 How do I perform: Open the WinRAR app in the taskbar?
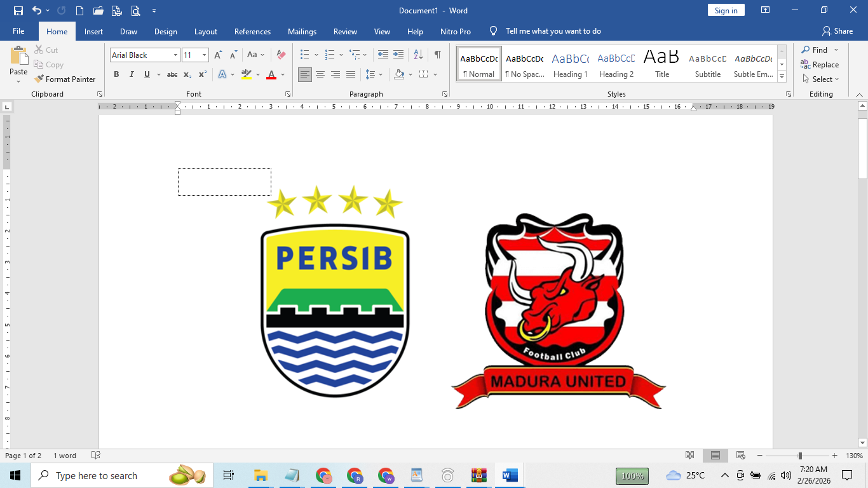pyautogui.click(x=478, y=475)
